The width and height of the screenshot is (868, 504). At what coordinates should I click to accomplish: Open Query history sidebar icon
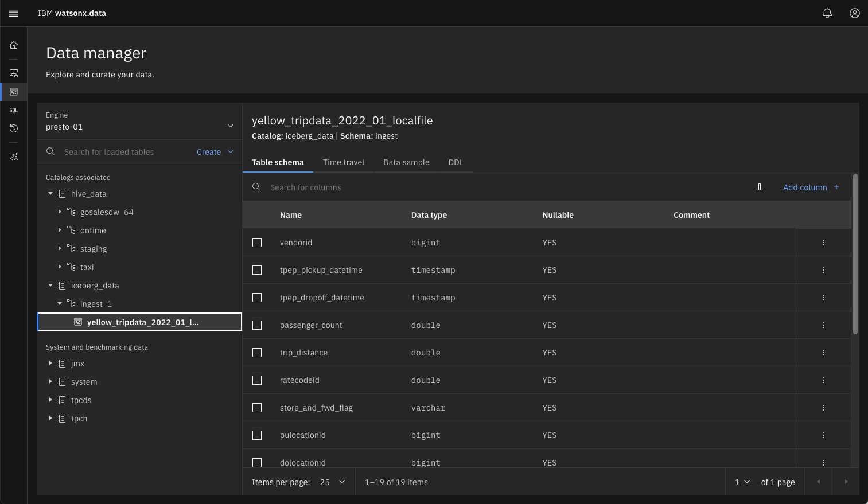(x=14, y=128)
